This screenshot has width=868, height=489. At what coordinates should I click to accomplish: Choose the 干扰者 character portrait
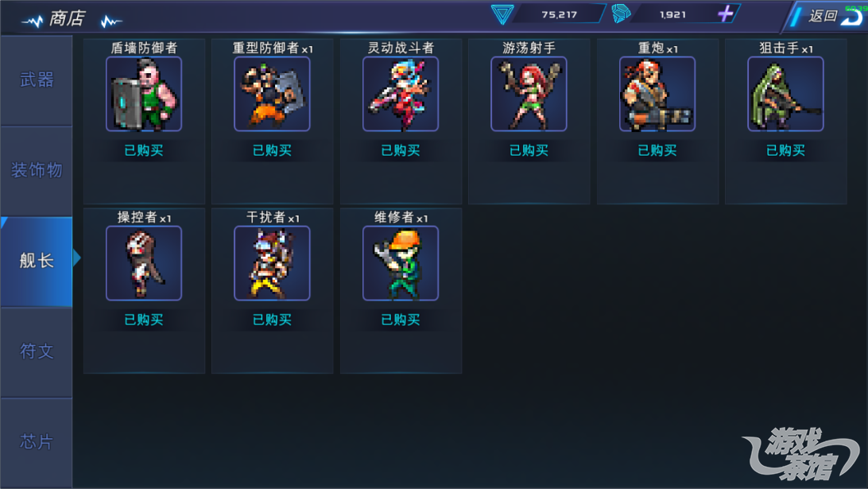tap(273, 263)
